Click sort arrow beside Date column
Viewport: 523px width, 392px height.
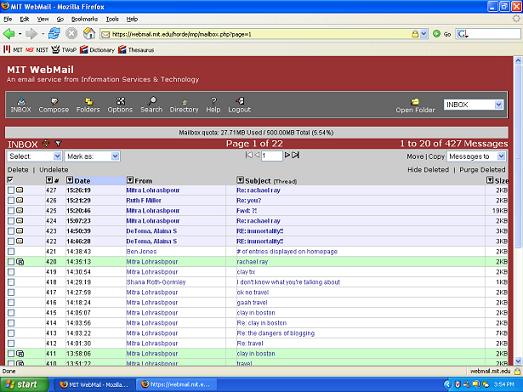(x=69, y=180)
